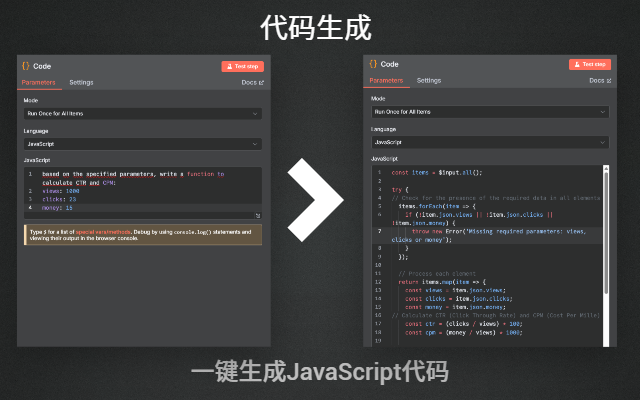The image size is (640, 400).
Task: Click 'throw new Error' line in right editor
Action: (489, 236)
